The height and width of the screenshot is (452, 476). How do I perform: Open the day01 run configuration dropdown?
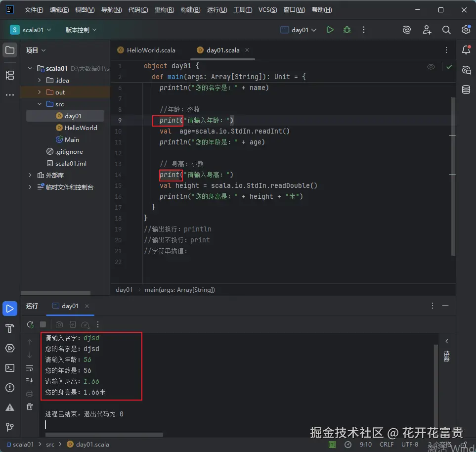(299, 30)
